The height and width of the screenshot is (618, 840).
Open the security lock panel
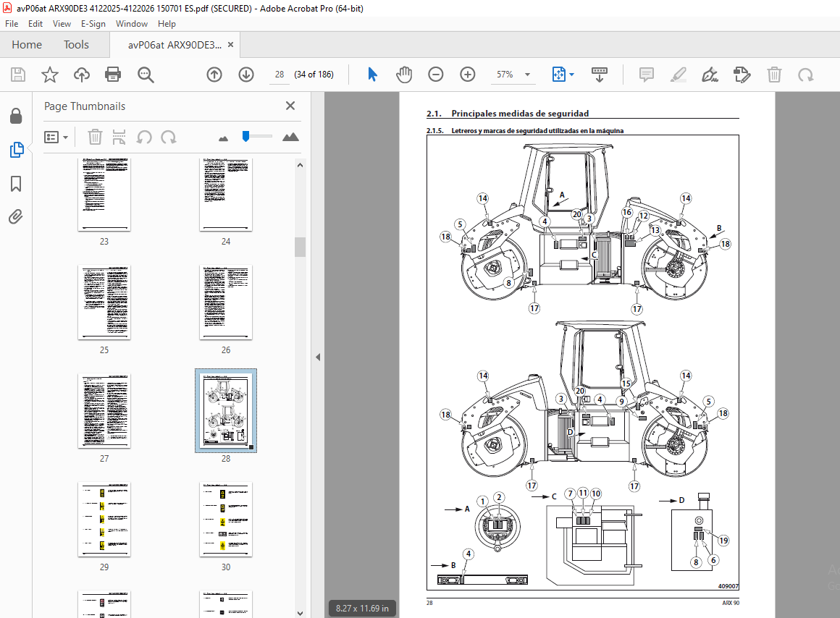pos(16,116)
